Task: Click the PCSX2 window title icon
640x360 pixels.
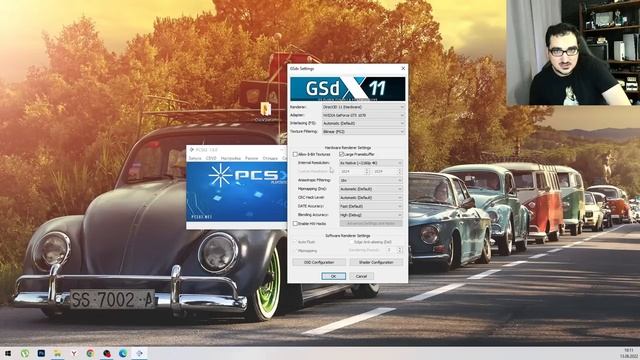Action: pyautogui.click(x=191, y=150)
